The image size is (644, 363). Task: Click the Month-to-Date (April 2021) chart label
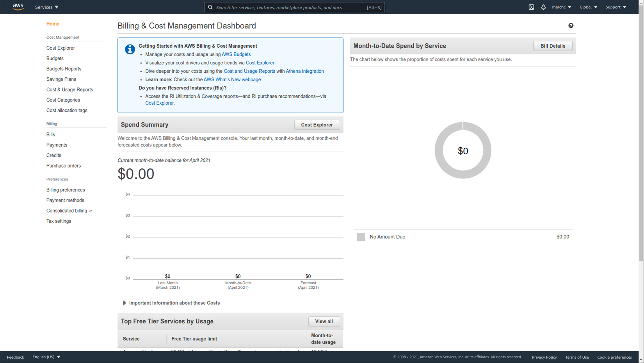tap(238, 285)
